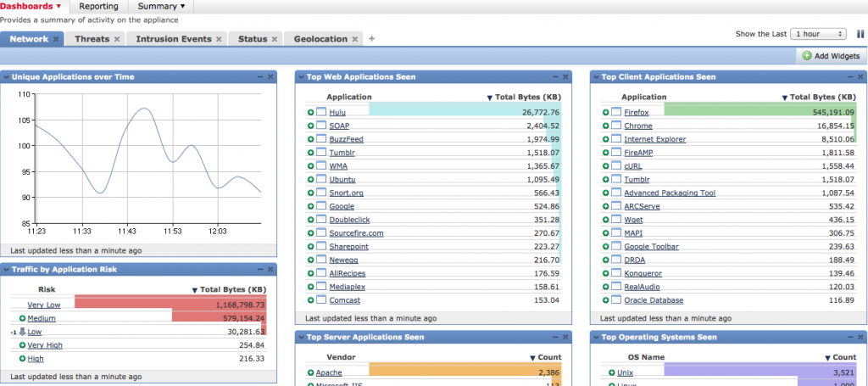
Task: Click the green plus icon beside Firefox
Action: (605, 112)
